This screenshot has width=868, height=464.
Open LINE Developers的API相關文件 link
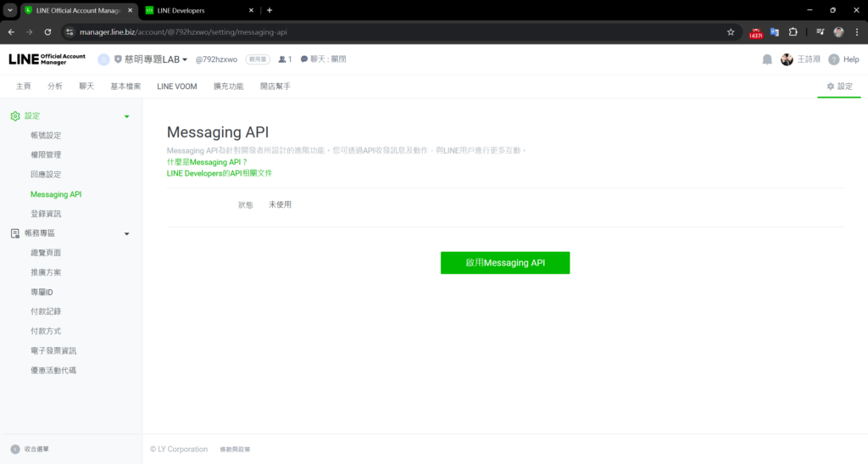pyautogui.click(x=220, y=173)
